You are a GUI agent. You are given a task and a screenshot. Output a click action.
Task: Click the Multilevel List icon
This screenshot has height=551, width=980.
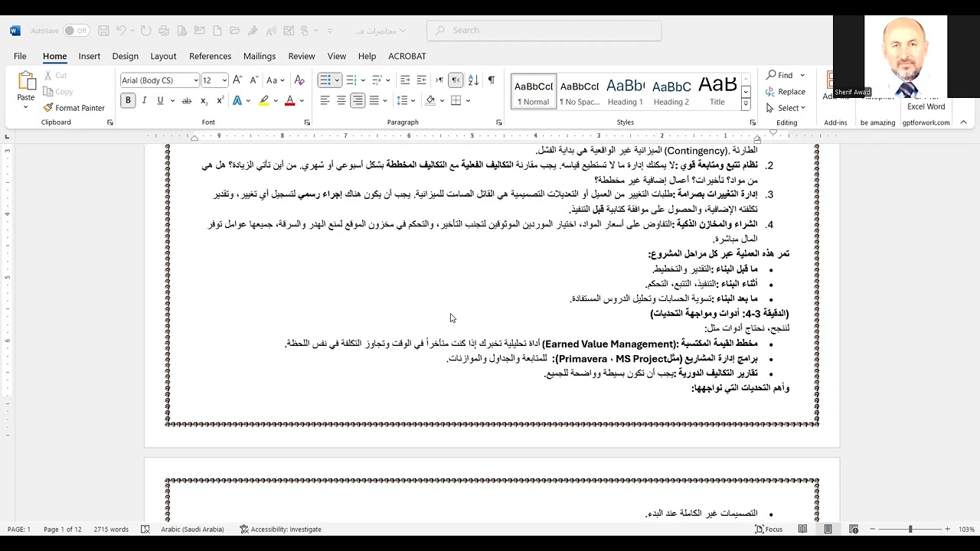pyautogui.click(x=377, y=80)
